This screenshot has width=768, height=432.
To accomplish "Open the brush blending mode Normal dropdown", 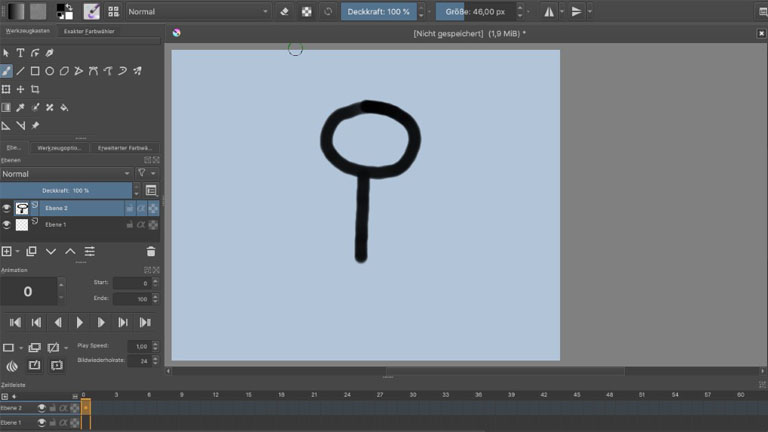I will pos(197,12).
